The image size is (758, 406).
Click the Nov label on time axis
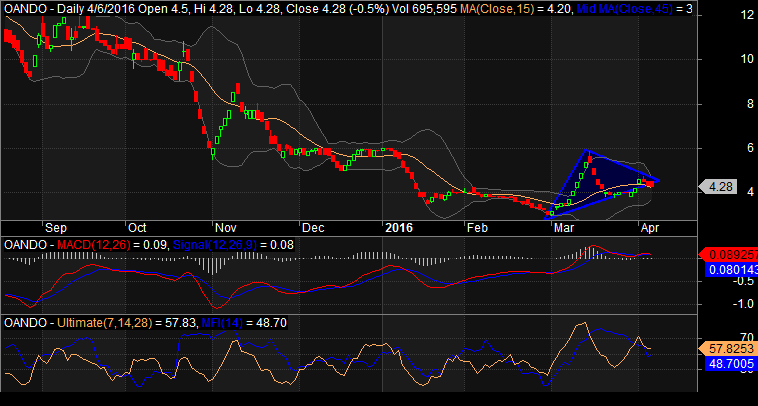pos(225,228)
